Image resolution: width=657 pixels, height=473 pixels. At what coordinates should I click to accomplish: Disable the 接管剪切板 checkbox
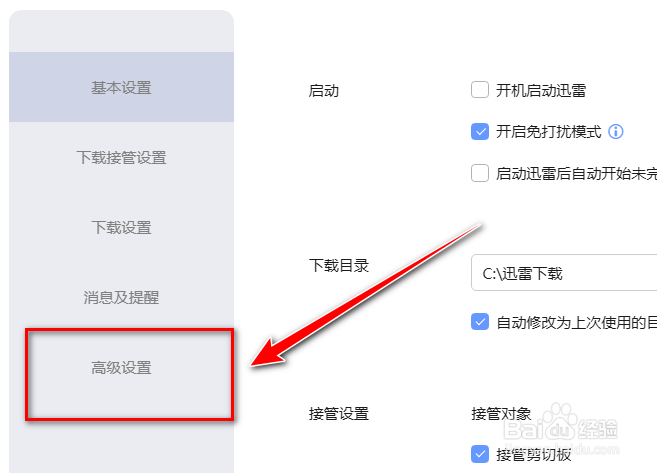point(480,454)
